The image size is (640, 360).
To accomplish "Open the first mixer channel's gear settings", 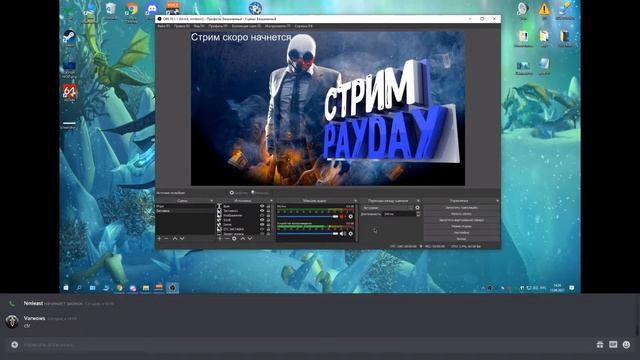I will (351, 217).
